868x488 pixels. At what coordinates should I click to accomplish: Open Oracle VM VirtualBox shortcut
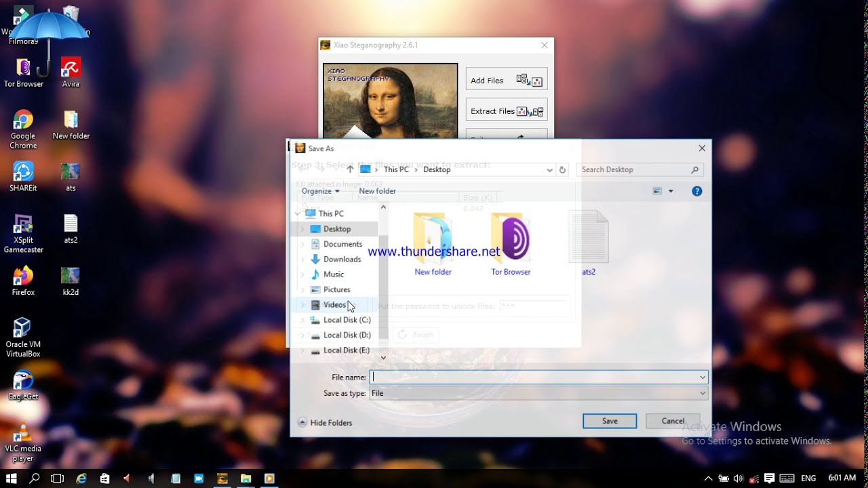pos(23,338)
